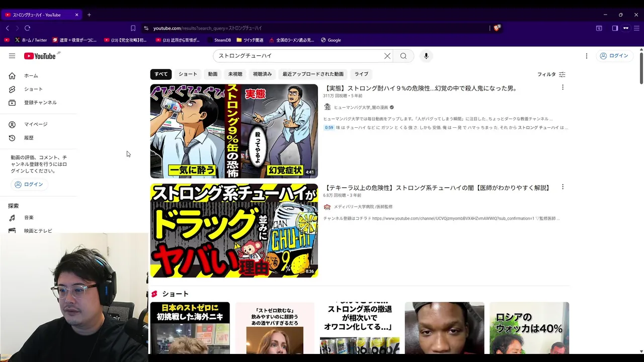
Task: Open 全国のラーメン巡る兄 bookmark
Action: click(291, 40)
